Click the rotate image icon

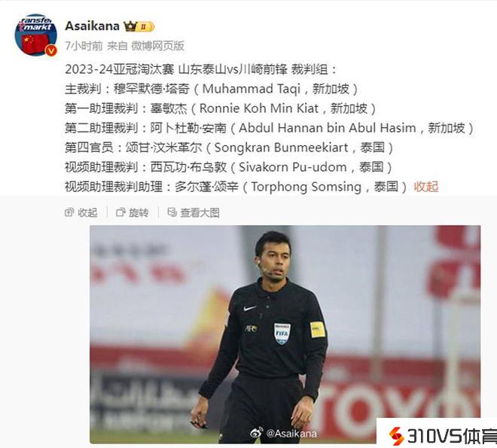(120, 212)
